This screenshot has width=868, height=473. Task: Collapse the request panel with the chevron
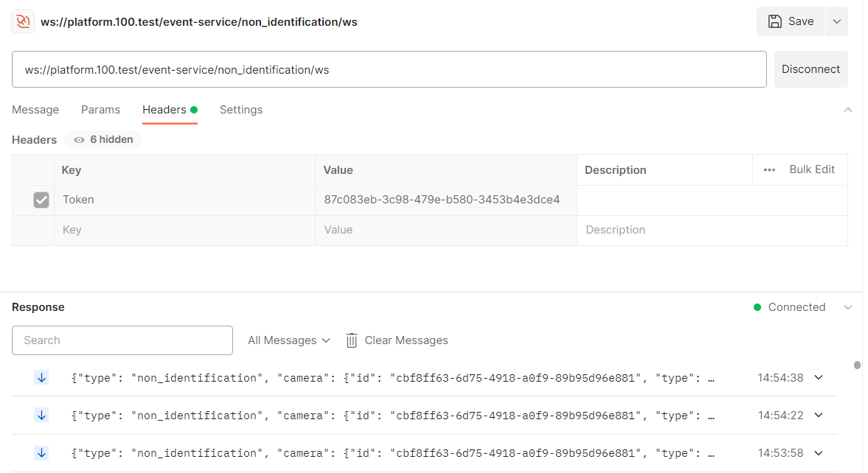[847, 110]
